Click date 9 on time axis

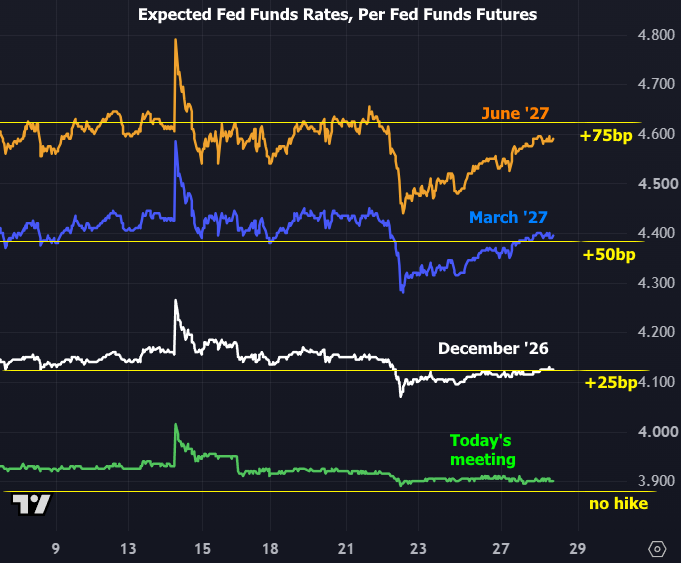(x=56, y=549)
